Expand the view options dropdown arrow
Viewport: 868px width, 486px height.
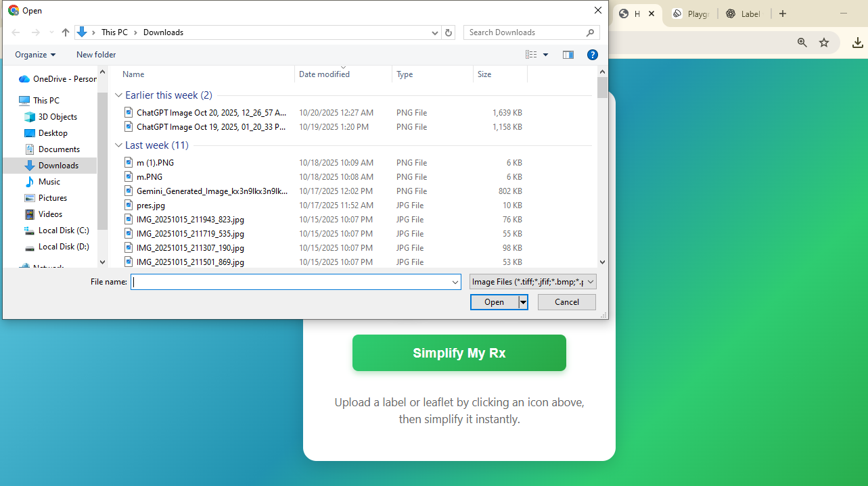546,55
